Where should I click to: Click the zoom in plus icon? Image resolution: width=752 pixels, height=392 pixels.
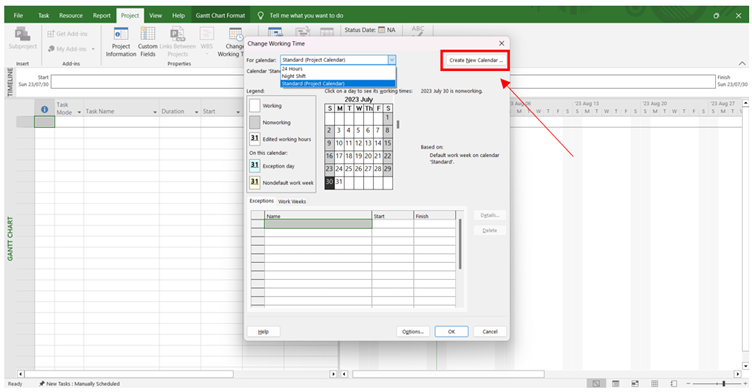[746, 383]
